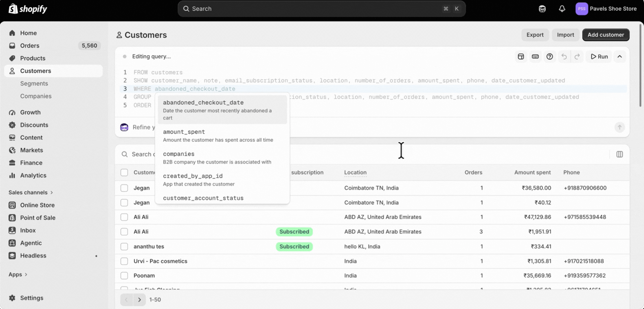Open the Sidekick assistant icon in top bar
The image size is (644, 309).
542,9
